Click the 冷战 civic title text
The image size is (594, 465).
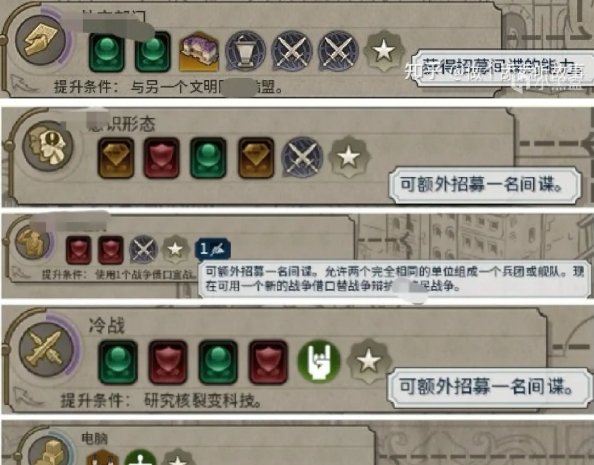pyautogui.click(x=107, y=326)
